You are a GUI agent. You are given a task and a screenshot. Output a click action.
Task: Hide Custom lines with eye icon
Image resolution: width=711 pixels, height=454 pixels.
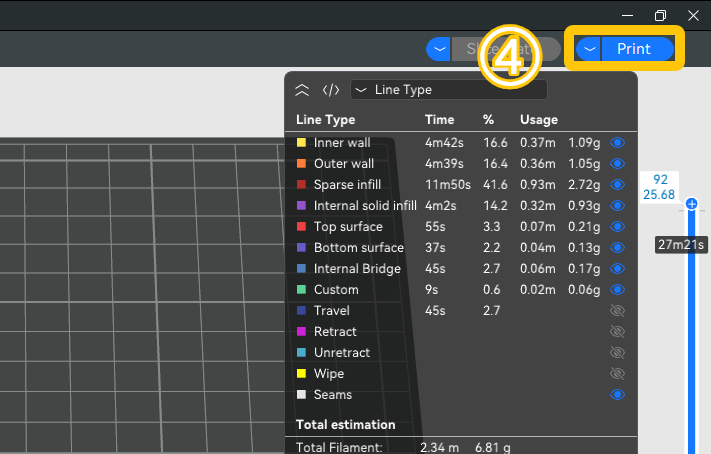pos(618,289)
